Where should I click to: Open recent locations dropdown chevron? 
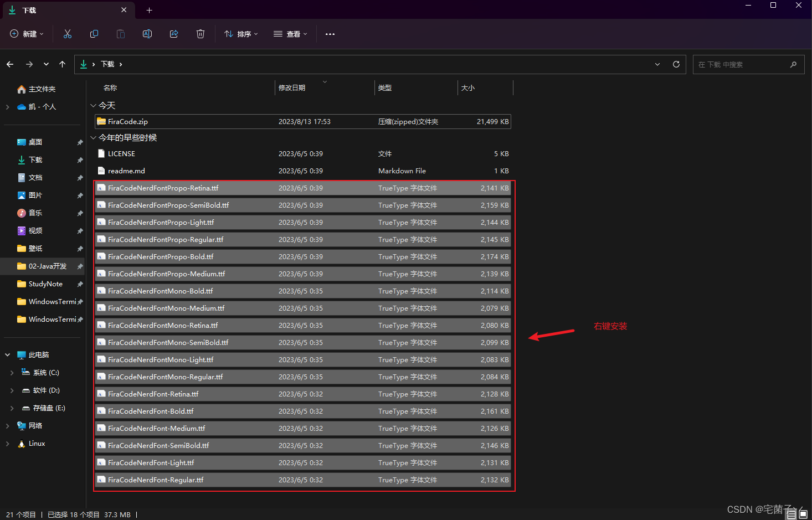pyautogui.click(x=46, y=64)
